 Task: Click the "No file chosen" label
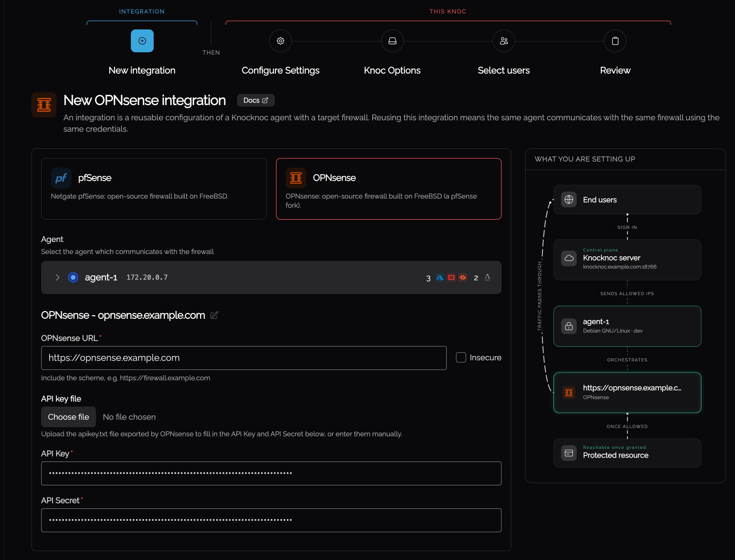pyautogui.click(x=129, y=417)
